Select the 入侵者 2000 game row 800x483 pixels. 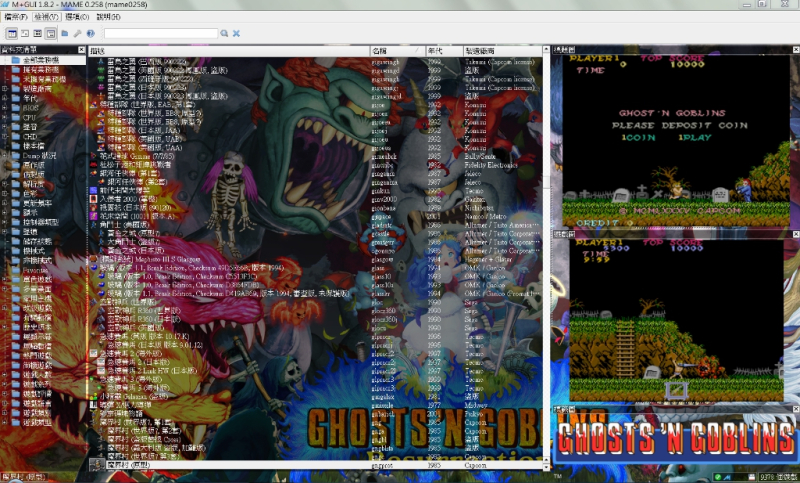[x=315, y=199]
